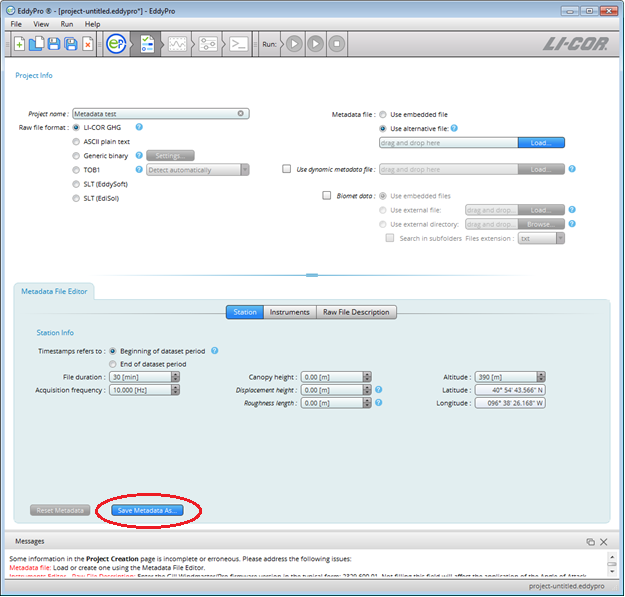Choose Use embedded file for Metadata
625x597 pixels.
pyautogui.click(x=383, y=114)
